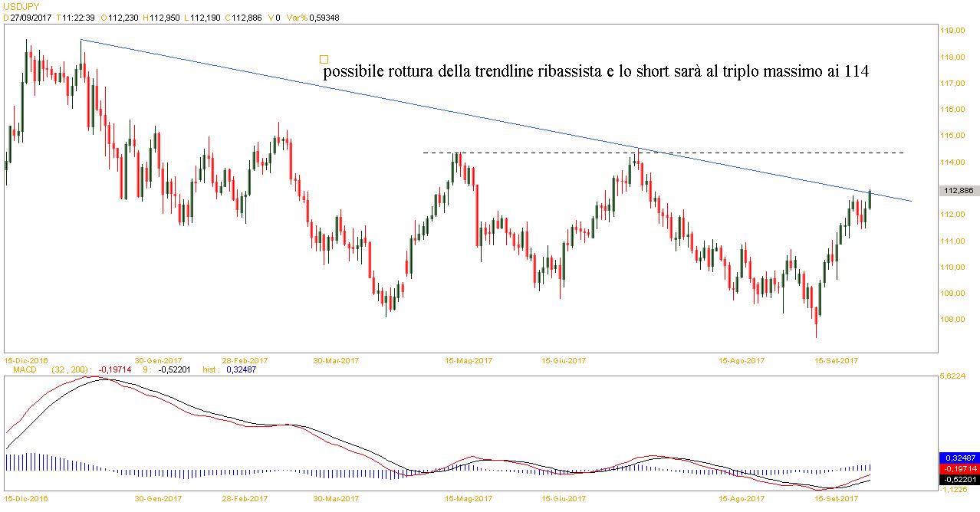Click the MACD signal period 9 label
The height and width of the screenshot is (512, 980).
pos(144,369)
